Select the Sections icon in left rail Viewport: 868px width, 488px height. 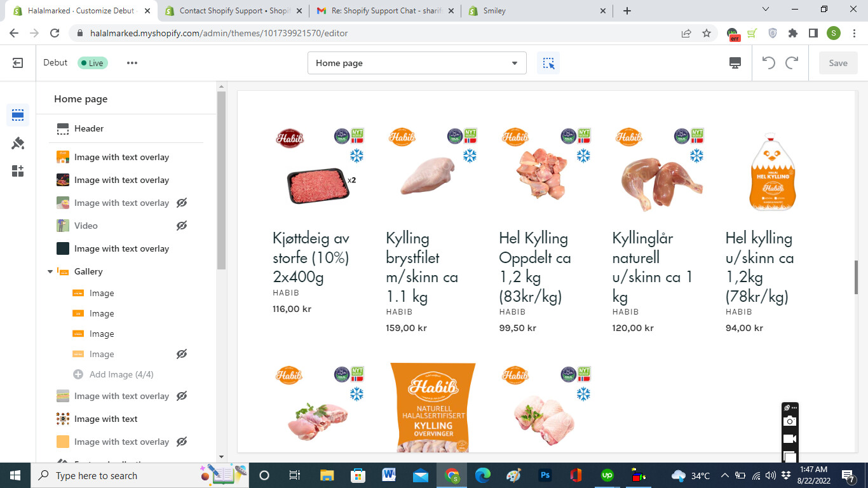(18, 115)
